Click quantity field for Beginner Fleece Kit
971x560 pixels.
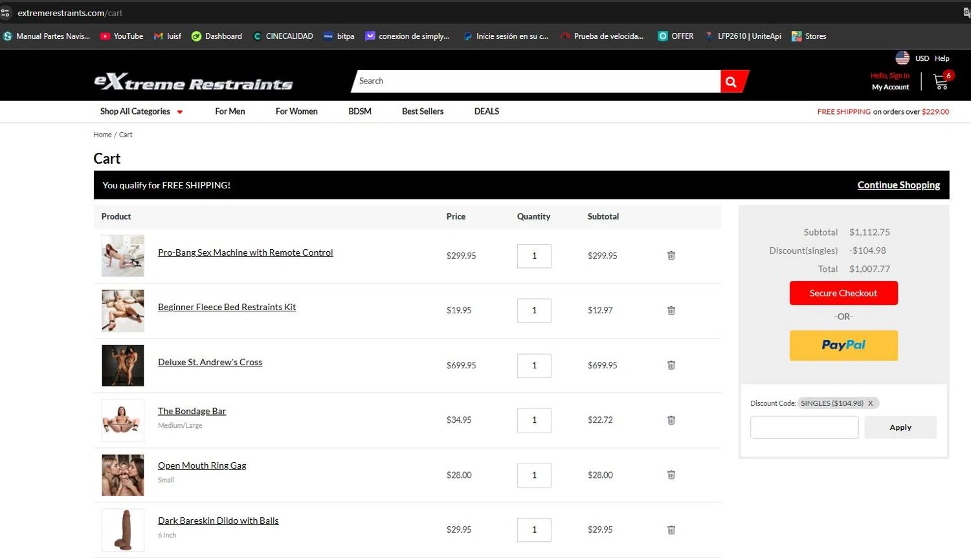pos(534,310)
